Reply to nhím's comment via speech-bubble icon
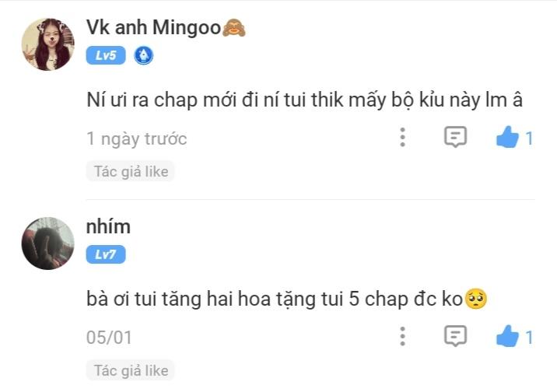 (x=455, y=335)
